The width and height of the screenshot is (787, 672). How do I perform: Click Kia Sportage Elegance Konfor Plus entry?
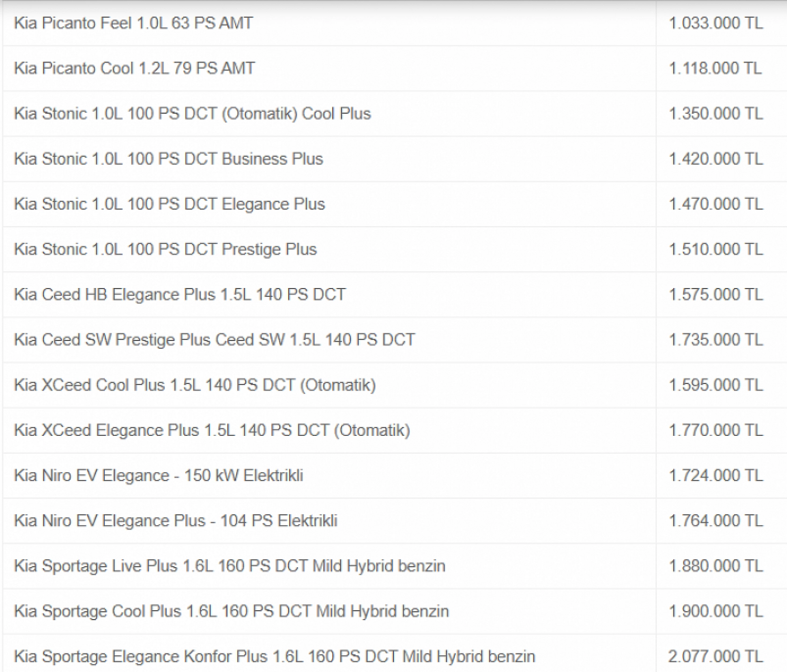[x=274, y=657]
